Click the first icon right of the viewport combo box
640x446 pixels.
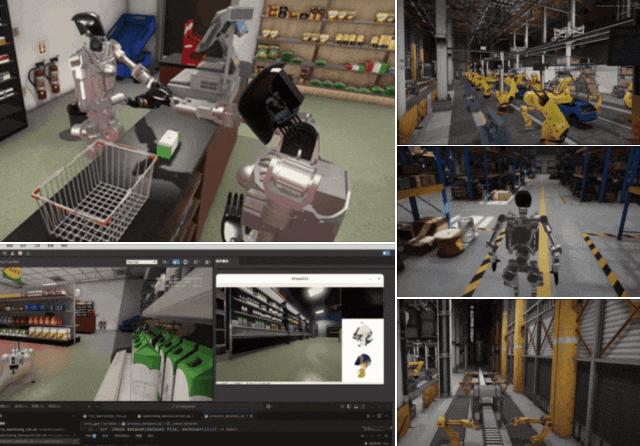pos(165,262)
